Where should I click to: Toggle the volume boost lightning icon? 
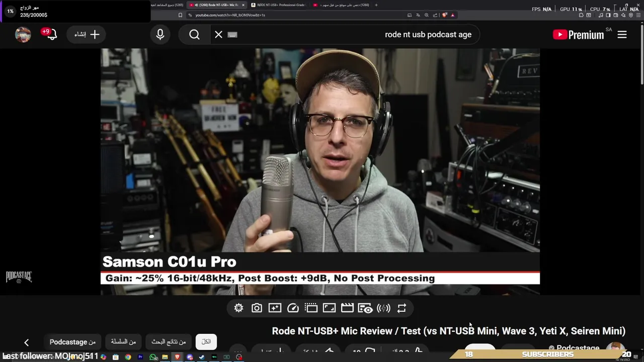point(383,308)
